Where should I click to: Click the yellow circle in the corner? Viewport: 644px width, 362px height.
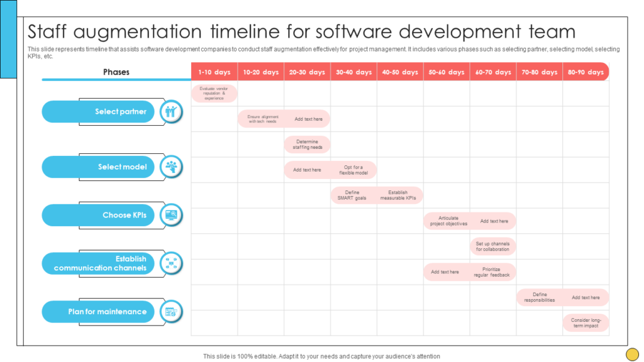[632, 354]
